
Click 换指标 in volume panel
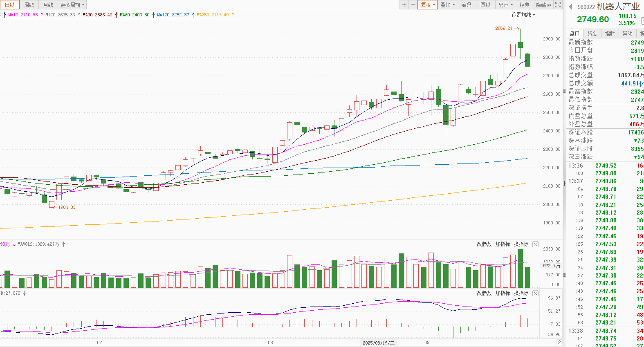click(x=521, y=244)
